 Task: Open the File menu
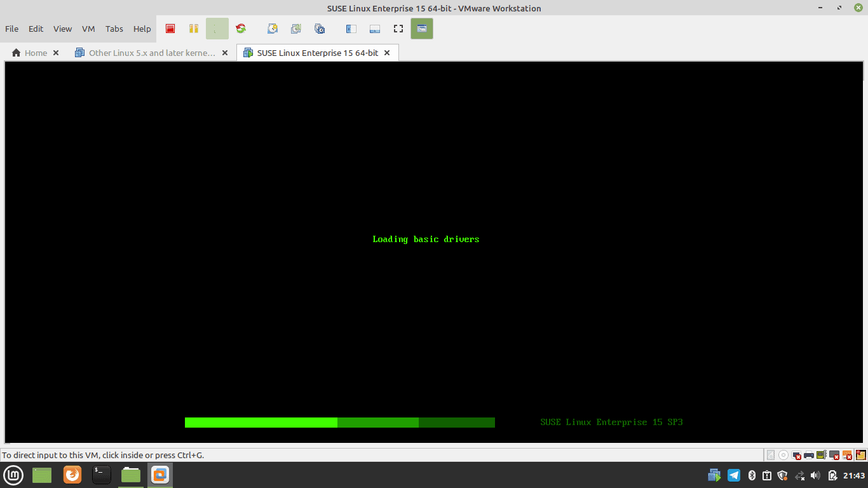11,29
